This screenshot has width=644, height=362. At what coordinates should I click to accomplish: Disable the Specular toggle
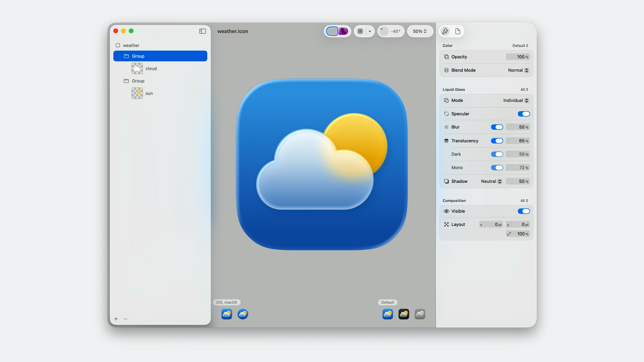coord(523,114)
